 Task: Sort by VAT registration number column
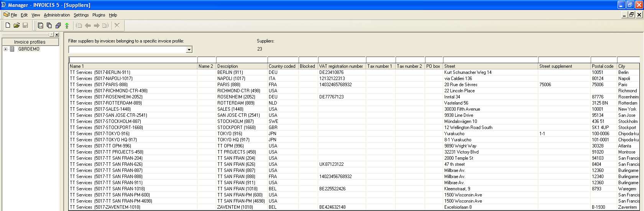point(341,66)
